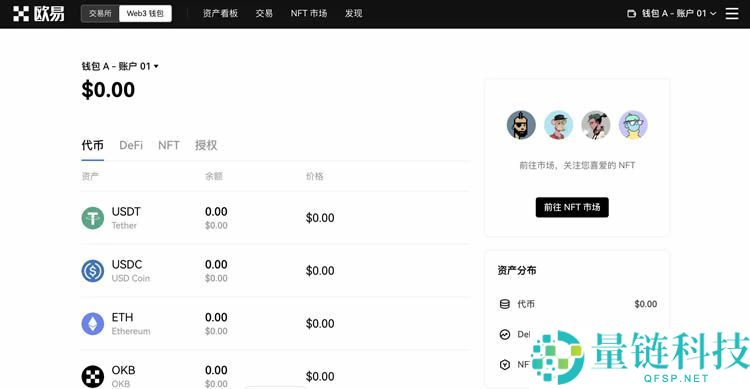Click the ETH Ethereum icon
This screenshot has width=750, height=389.
coord(93,323)
